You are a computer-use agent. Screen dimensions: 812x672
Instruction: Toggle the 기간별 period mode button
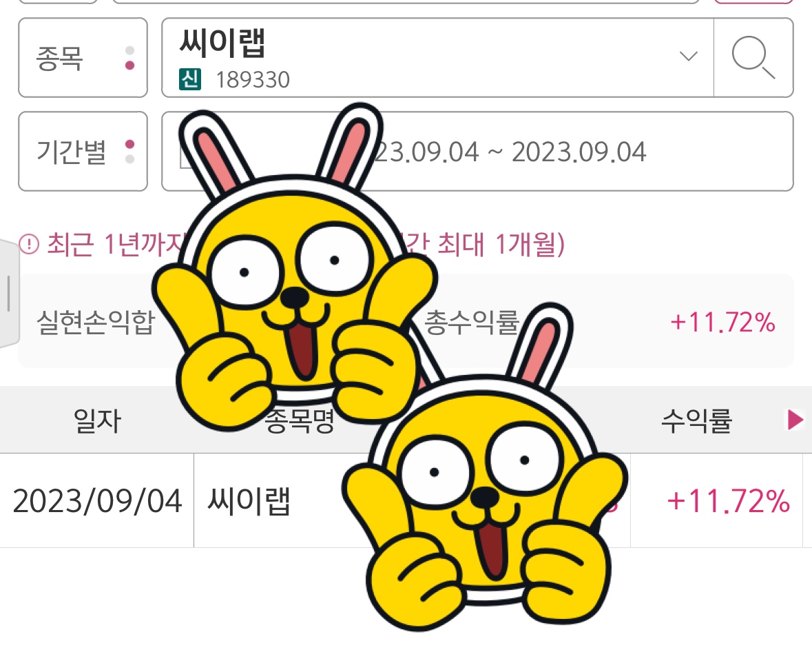coord(83,152)
